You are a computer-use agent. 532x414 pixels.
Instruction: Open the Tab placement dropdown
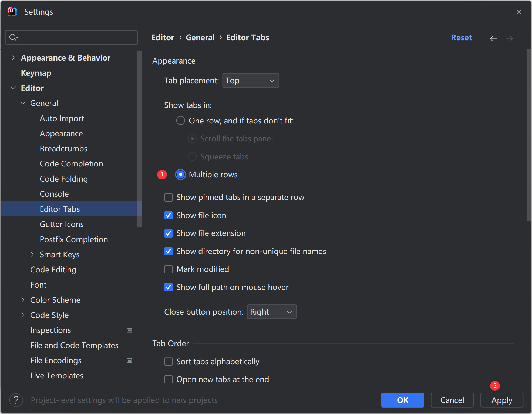250,81
